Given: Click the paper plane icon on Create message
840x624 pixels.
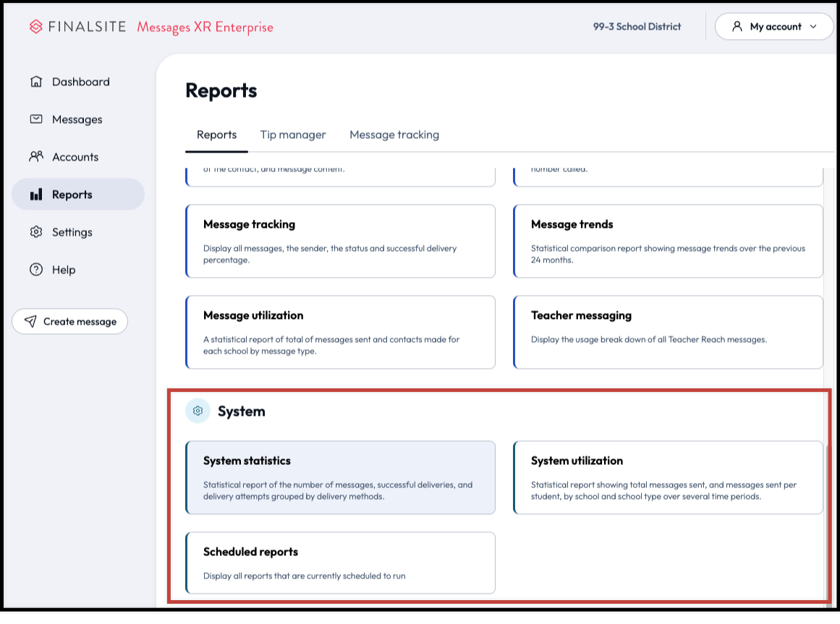Looking at the screenshot, I should click(x=30, y=321).
